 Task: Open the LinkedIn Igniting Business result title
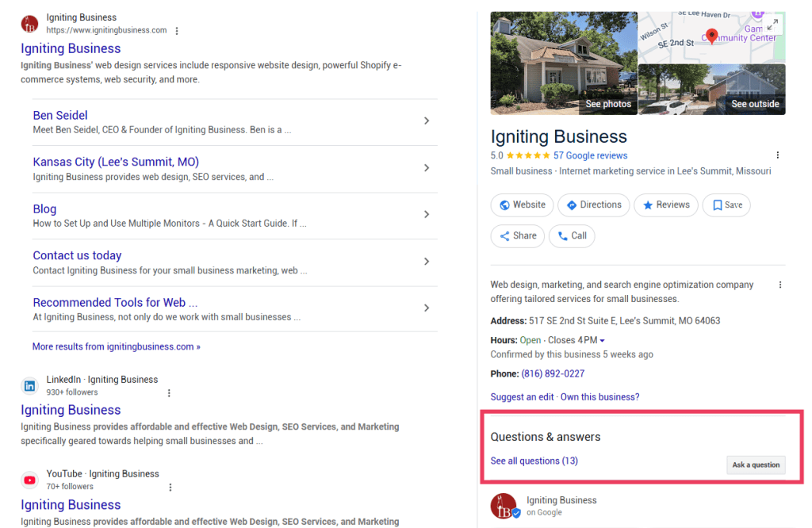pyautogui.click(x=71, y=410)
